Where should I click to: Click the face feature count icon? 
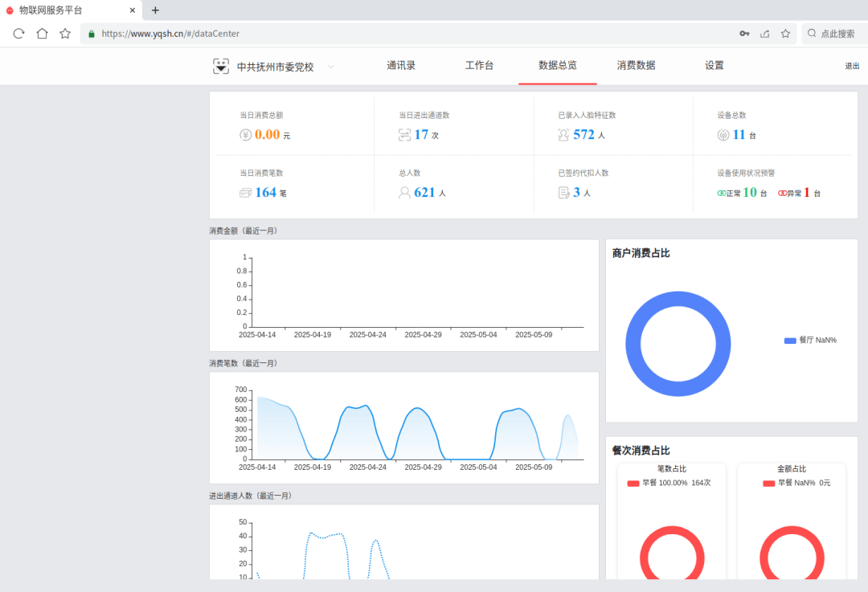pos(564,135)
